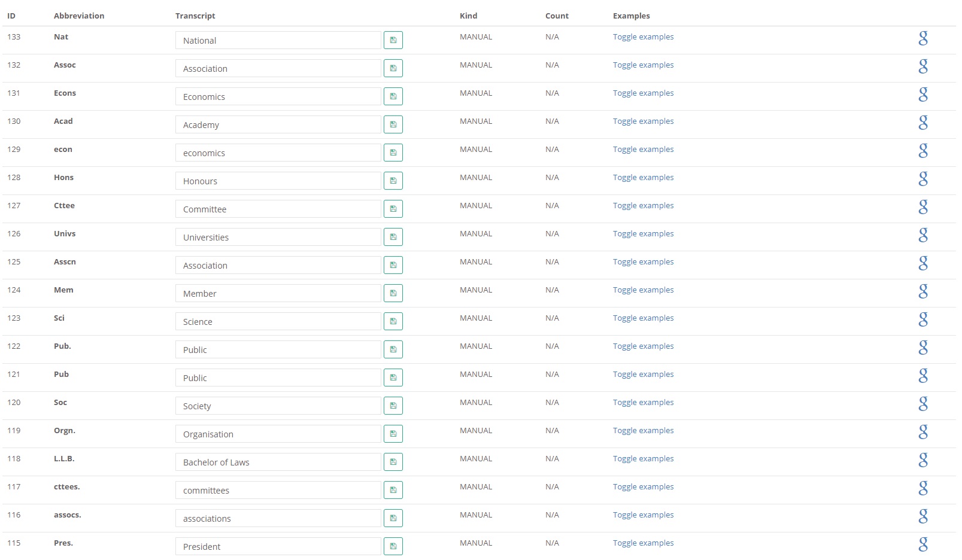Click the ID column header

click(11, 16)
